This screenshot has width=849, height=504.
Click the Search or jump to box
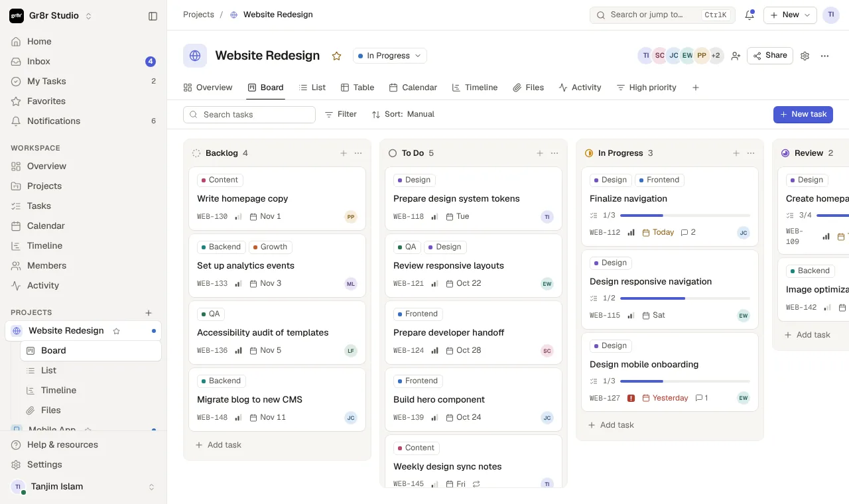point(663,15)
